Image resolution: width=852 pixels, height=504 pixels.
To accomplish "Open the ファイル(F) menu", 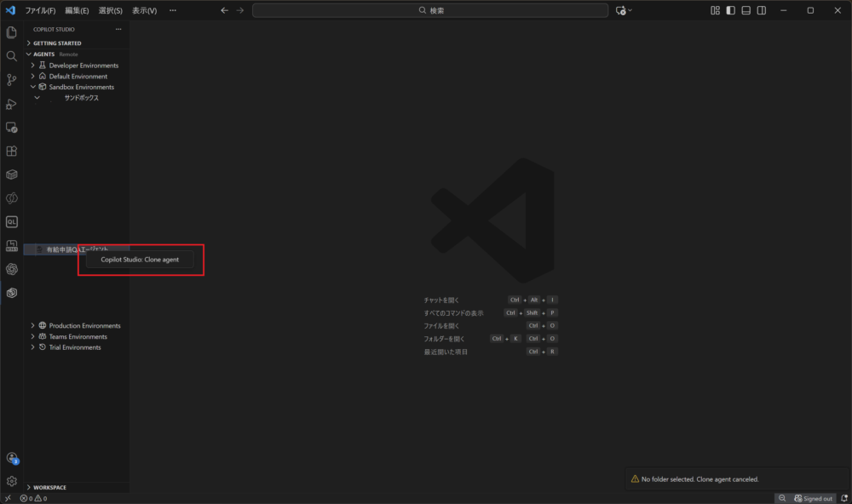I will [40, 10].
